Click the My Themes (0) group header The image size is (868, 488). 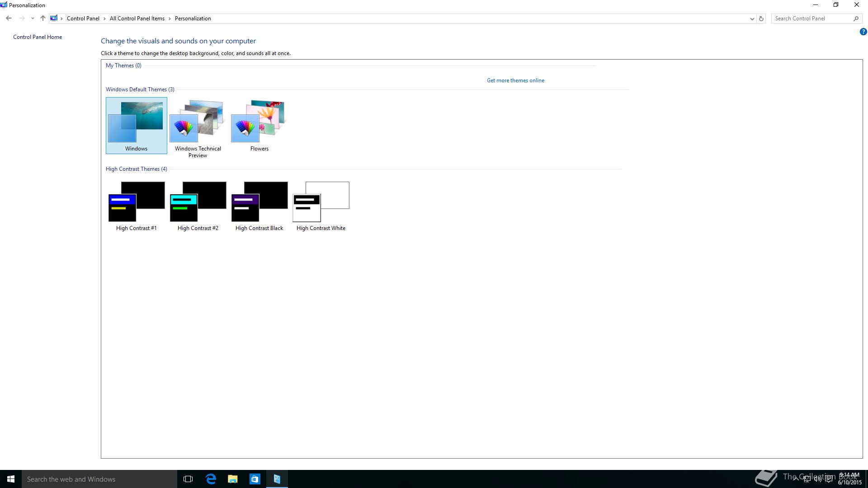[123, 66]
